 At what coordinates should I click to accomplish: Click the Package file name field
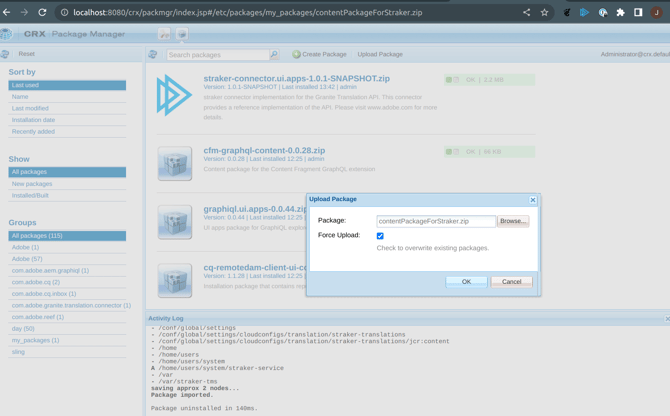coord(436,221)
